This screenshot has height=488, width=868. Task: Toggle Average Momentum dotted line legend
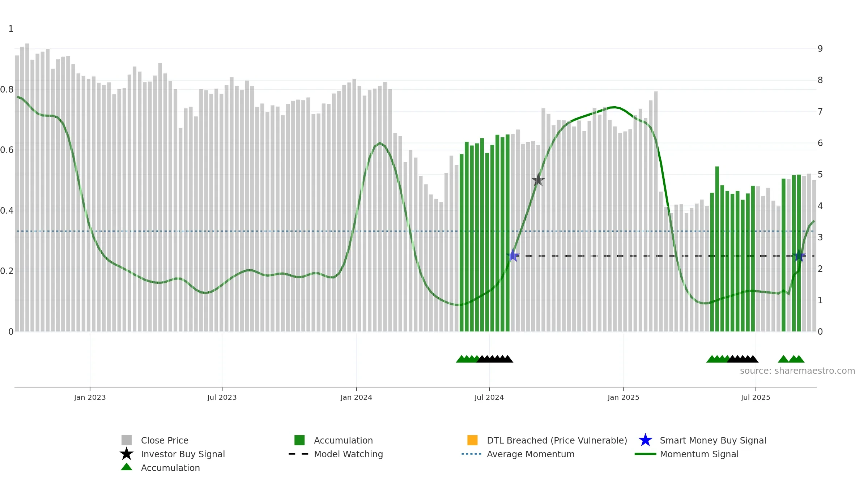pos(531,454)
